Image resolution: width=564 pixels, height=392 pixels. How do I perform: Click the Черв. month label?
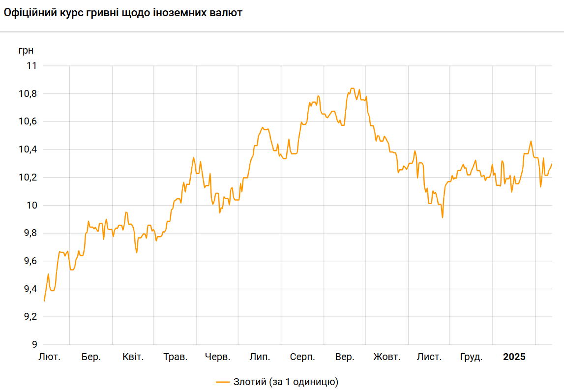(217, 357)
